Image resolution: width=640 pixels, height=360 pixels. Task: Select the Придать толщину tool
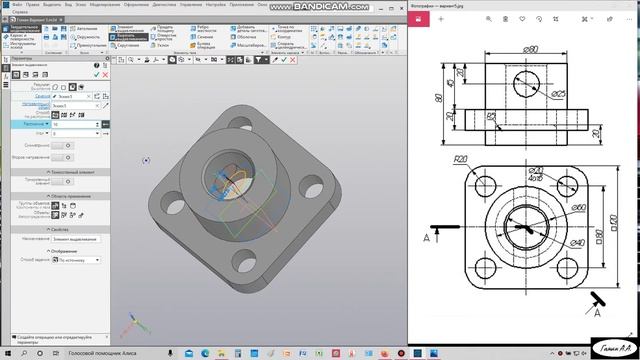pos(162,29)
